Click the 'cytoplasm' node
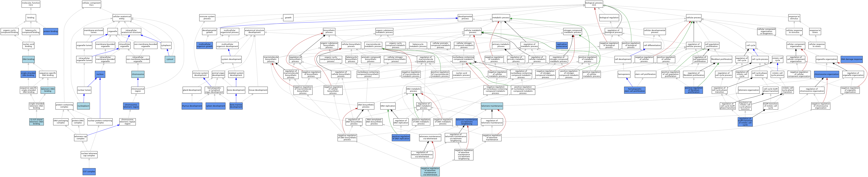 point(166,46)
